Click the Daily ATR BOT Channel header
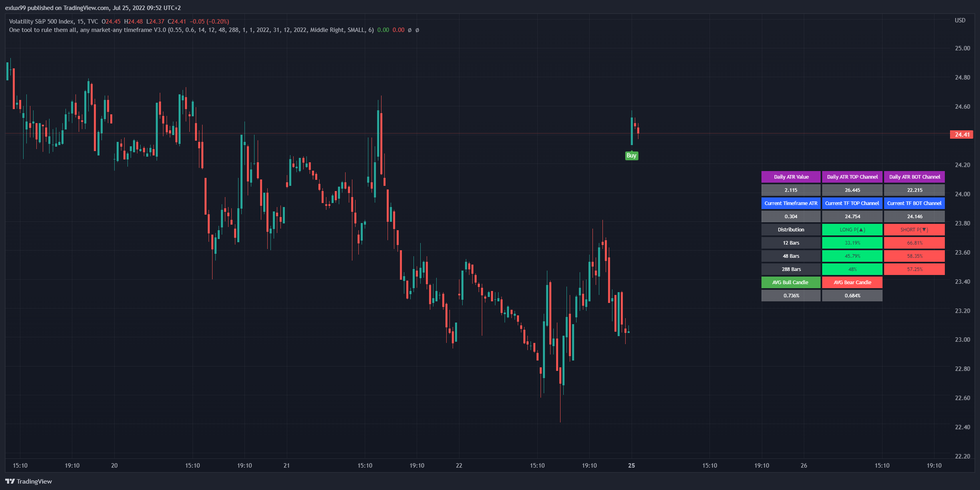This screenshot has width=980, height=490. pos(914,177)
